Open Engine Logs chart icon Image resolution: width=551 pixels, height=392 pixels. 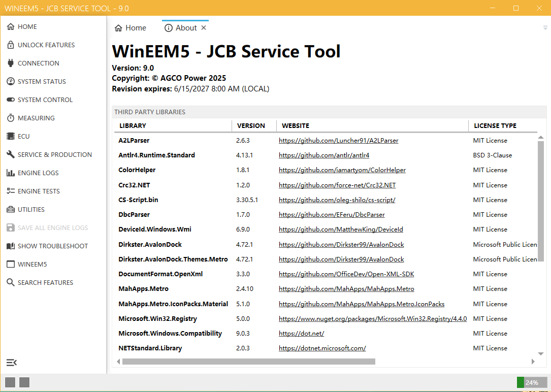point(11,173)
